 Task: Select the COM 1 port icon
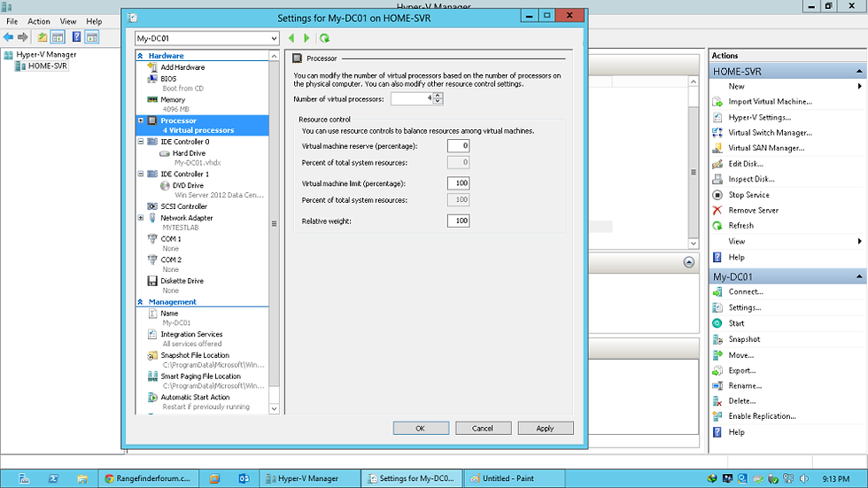(x=152, y=239)
